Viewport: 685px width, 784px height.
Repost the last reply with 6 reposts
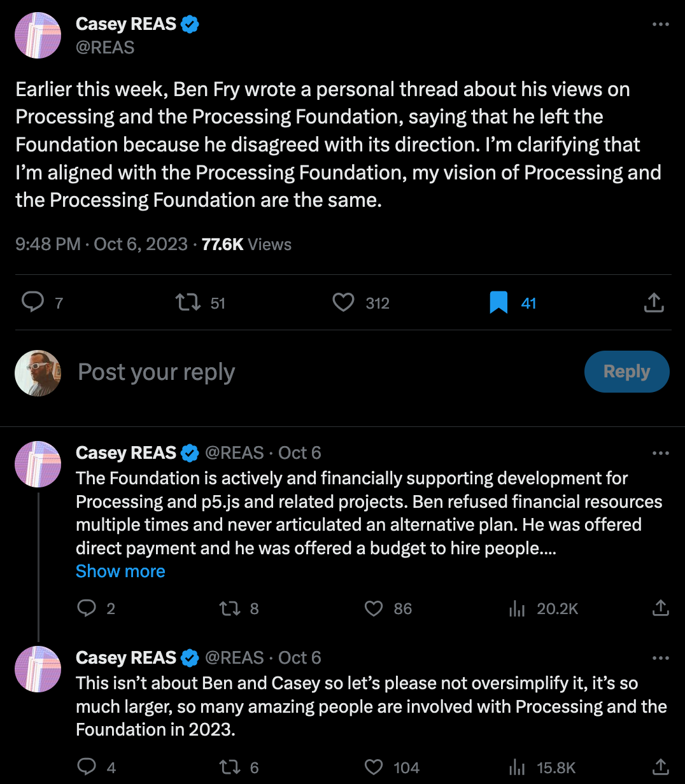tap(229, 767)
